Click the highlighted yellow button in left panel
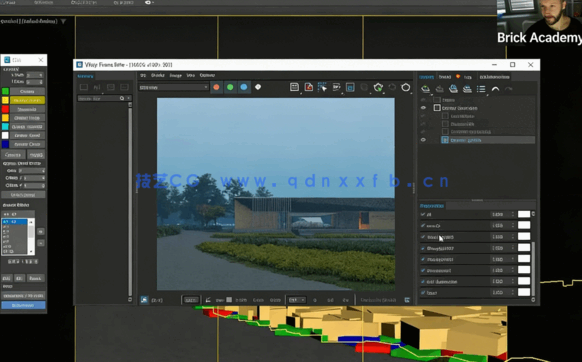582x362 pixels. pyautogui.click(x=27, y=100)
